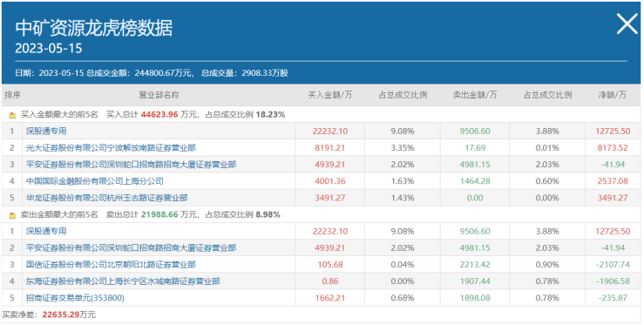The width and height of the screenshot is (644, 325).
Task: Close the 中矿资源龙虎榜数据 popup with the X
Action: [x=627, y=24]
